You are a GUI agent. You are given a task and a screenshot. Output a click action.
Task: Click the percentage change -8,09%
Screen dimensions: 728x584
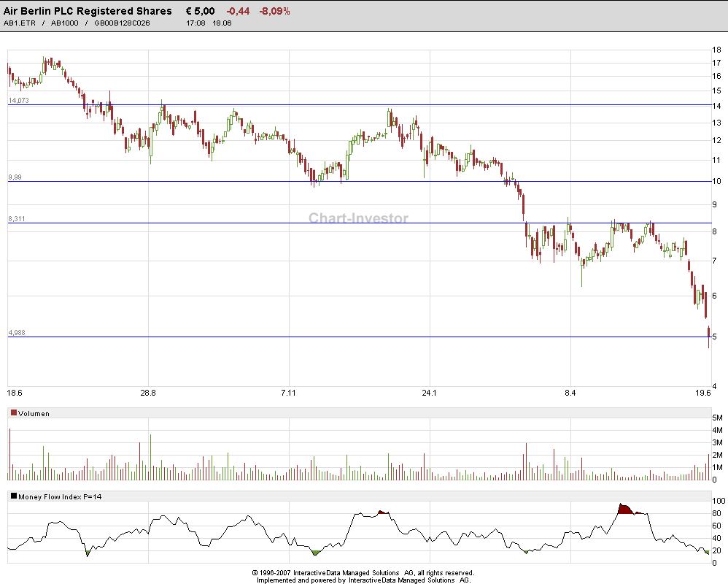pyautogui.click(x=275, y=11)
